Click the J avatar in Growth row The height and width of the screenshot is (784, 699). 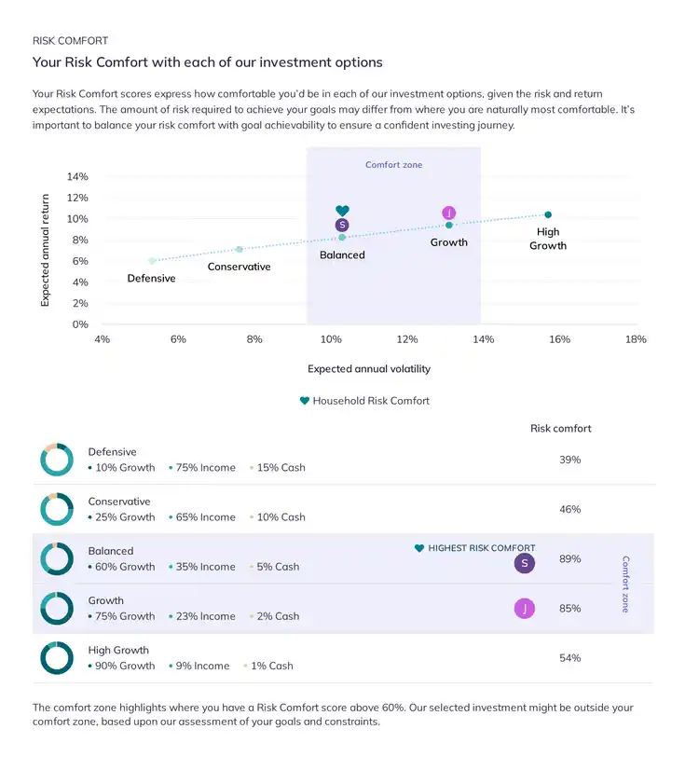pyautogui.click(x=525, y=609)
